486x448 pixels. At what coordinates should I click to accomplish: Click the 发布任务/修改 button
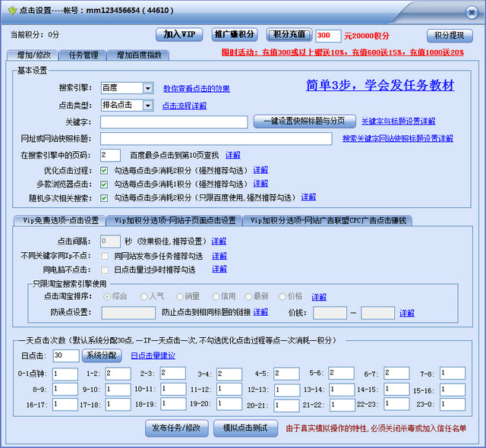(176, 428)
